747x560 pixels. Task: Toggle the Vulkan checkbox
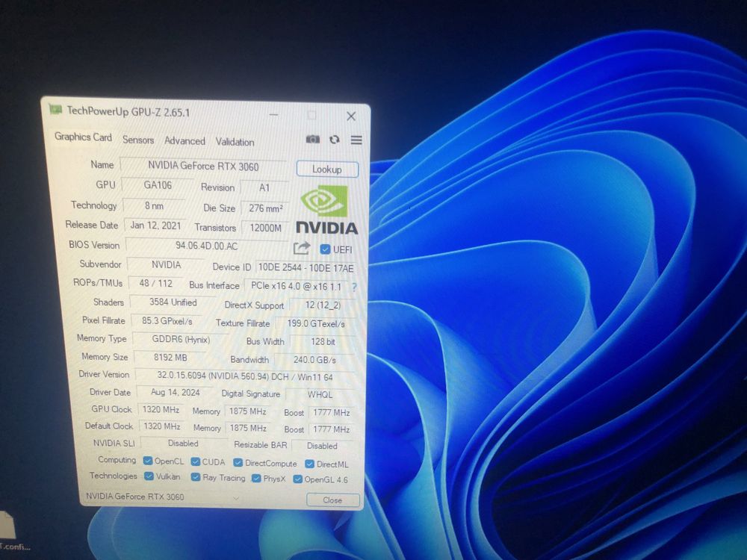point(149,476)
